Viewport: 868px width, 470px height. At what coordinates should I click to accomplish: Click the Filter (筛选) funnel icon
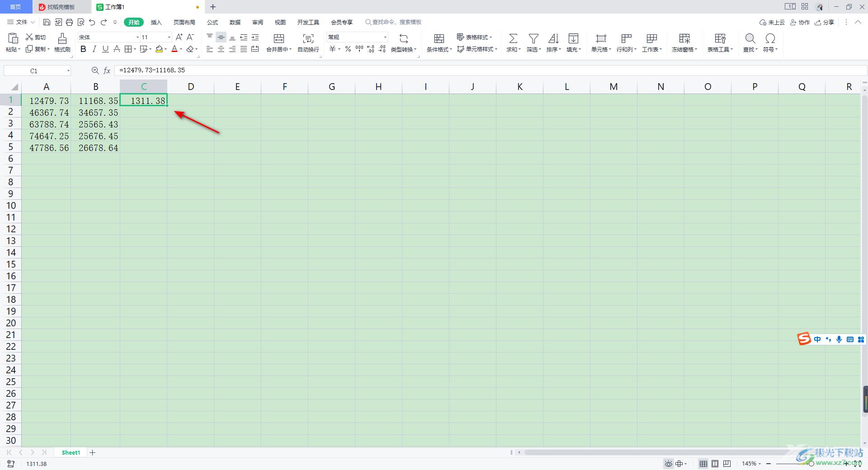pos(533,38)
